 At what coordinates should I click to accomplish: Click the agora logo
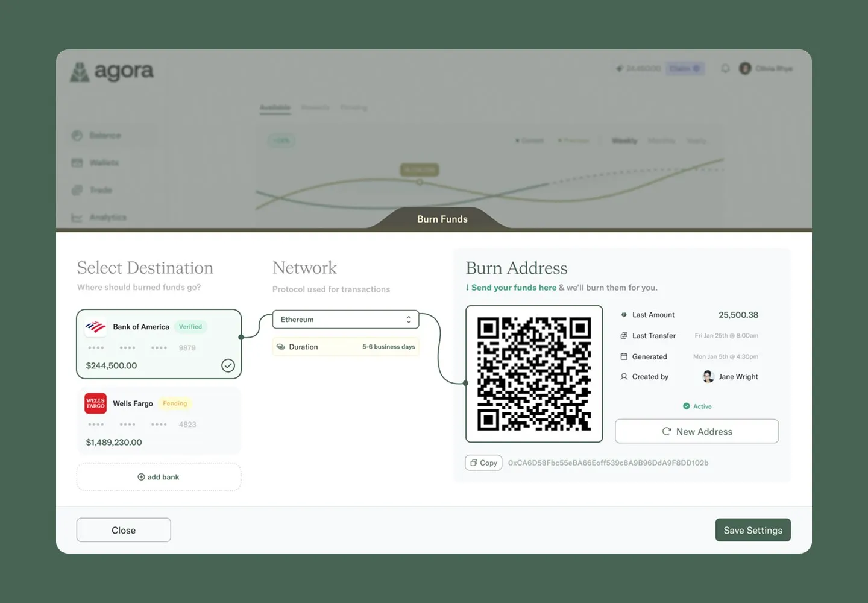coord(112,72)
